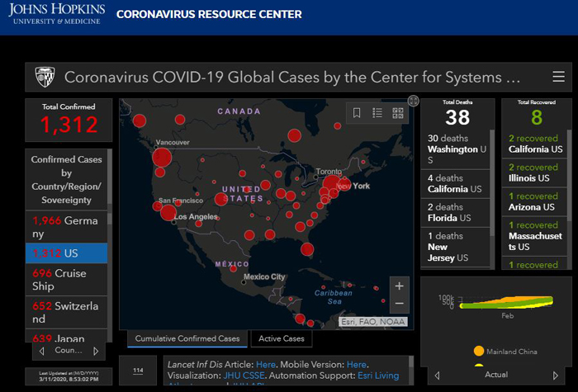This screenshot has width=578, height=392.
Task: Open the Mobile Version Here link
Action: pyautogui.click(x=357, y=365)
